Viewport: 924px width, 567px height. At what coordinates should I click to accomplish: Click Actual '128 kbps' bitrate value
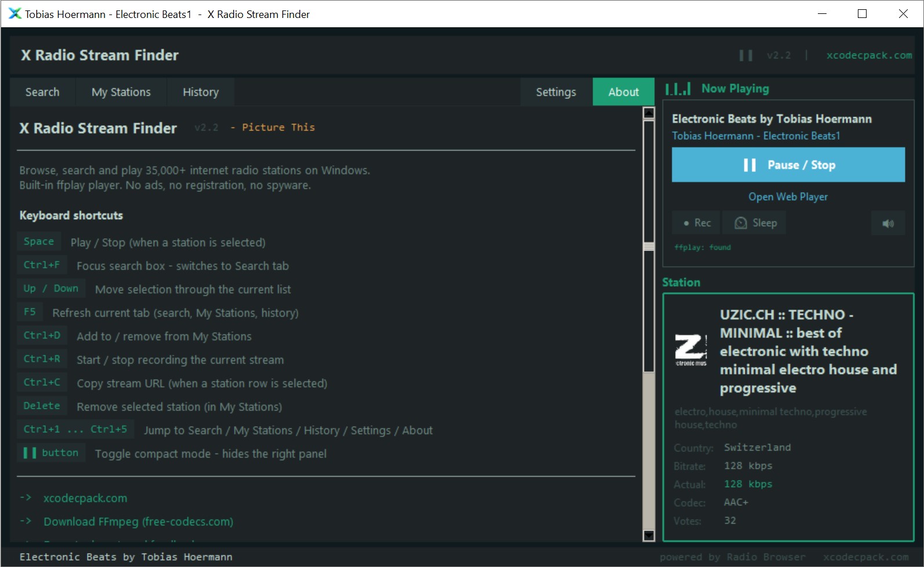click(x=748, y=484)
